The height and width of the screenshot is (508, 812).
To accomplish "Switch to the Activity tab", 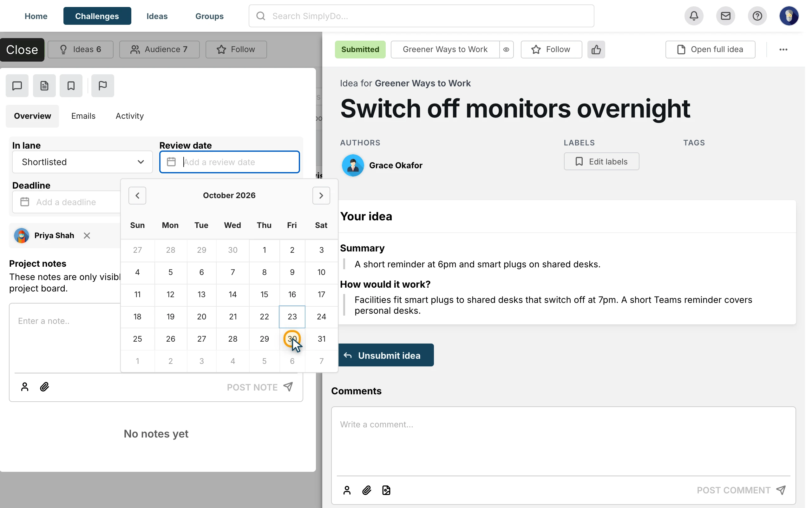I will click(x=129, y=116).
